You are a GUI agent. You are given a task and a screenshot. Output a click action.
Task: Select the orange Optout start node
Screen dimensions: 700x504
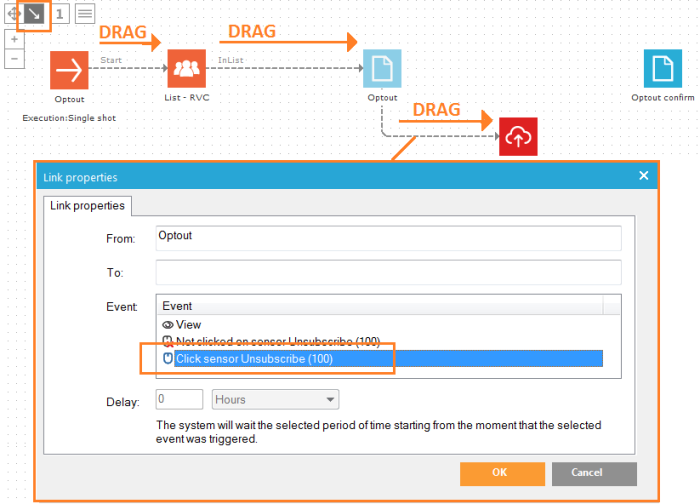pyautogui.click(x=69, y=70)
